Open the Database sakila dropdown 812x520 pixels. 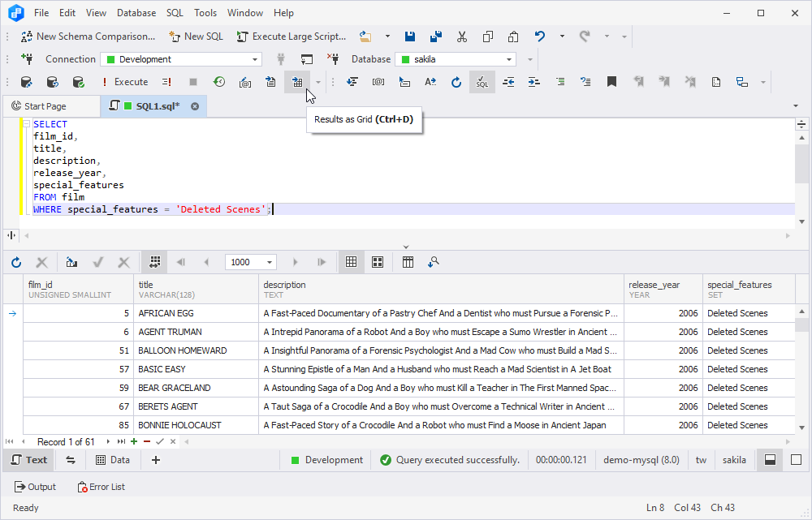pos(509,59)
